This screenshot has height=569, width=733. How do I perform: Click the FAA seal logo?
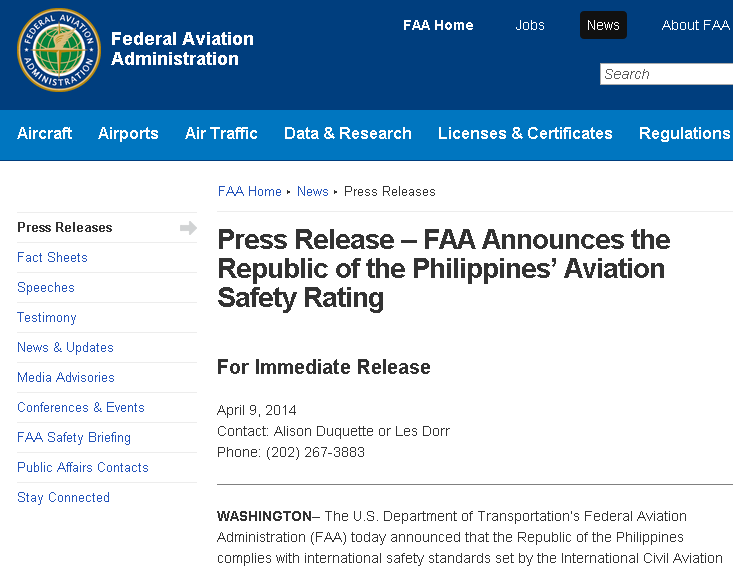[59, 51]
